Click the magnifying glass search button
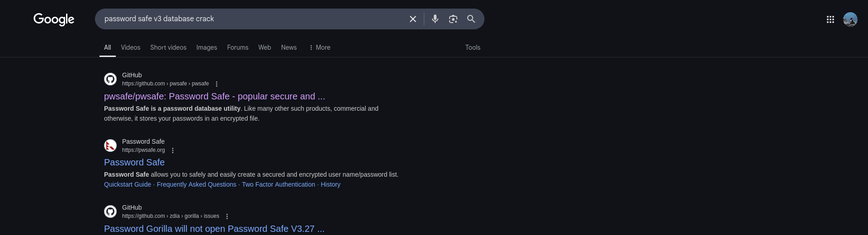The image size is (868, 235). pyautogui.click(x=471, y=19)
